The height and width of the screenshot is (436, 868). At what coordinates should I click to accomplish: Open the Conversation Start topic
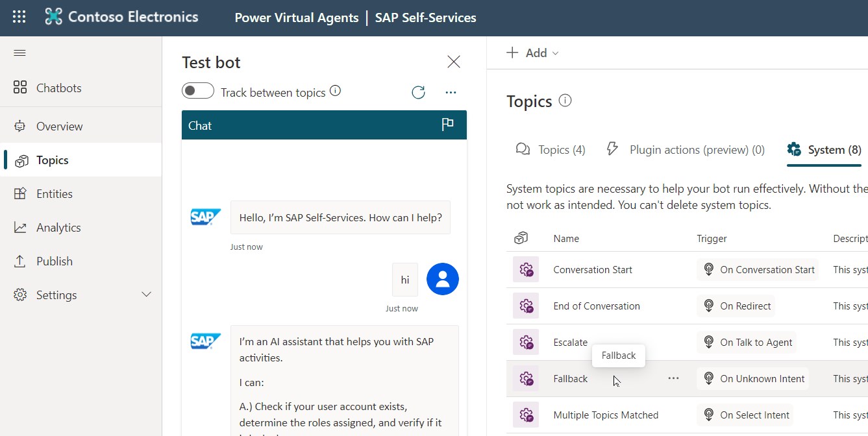click(593, 270)
